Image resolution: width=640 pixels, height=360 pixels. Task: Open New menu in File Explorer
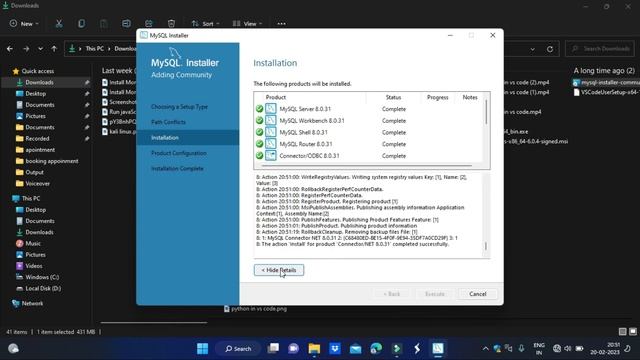[x=24, y=24]
